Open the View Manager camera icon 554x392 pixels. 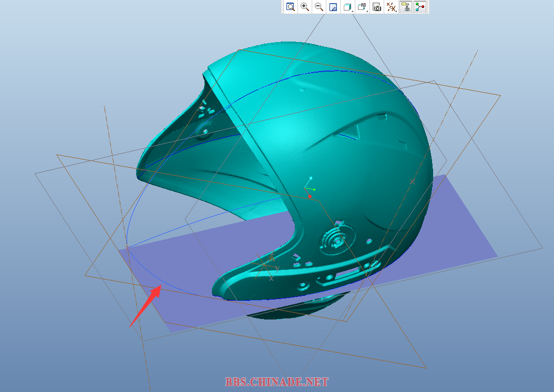pos(377,7)
